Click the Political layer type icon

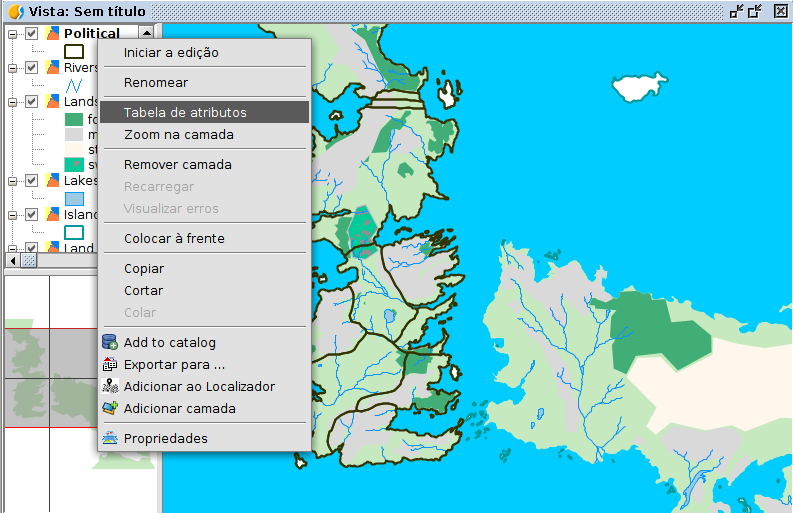coord(52,33)
